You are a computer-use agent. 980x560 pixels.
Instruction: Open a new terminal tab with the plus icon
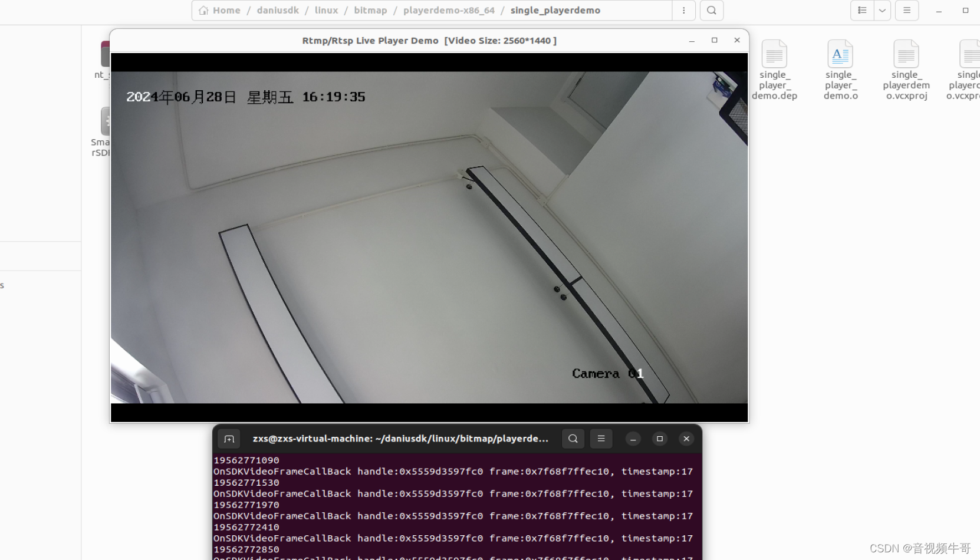[x=229, y=439]
